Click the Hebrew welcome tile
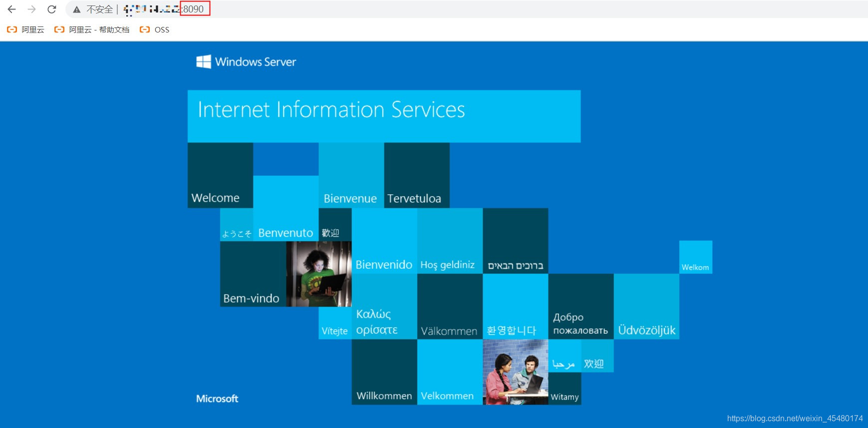Viewport: 868px width, 428px height. click(x=516, y=241)
